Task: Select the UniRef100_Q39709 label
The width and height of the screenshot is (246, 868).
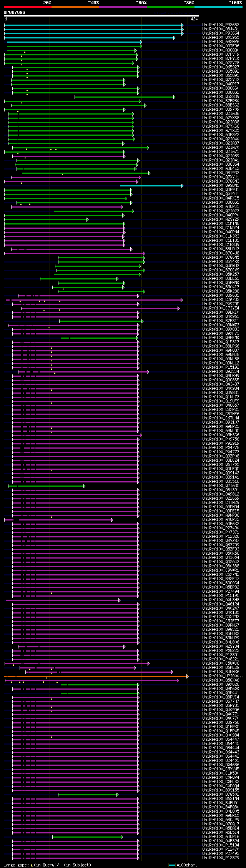Action: (x=221, y=110)
